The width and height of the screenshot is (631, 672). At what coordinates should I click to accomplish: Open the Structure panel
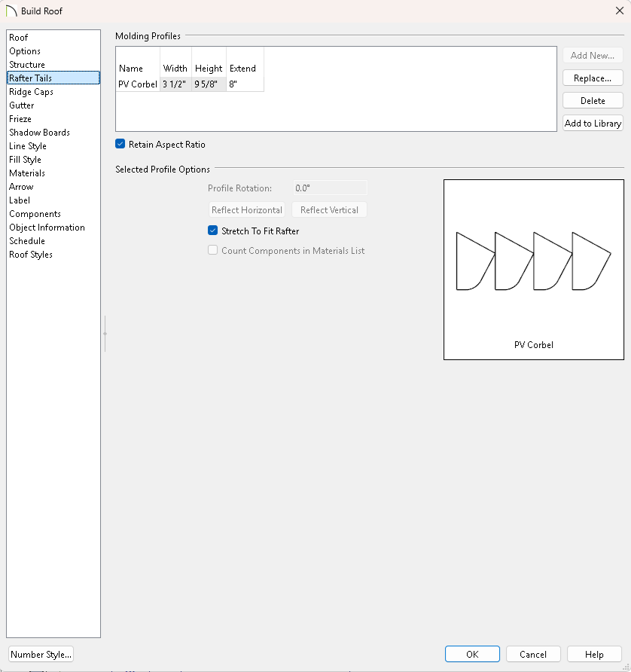[27, 65]
